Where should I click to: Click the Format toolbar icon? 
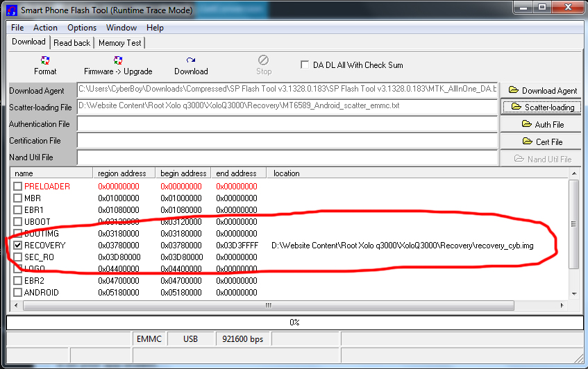click(x=45, y=60)
